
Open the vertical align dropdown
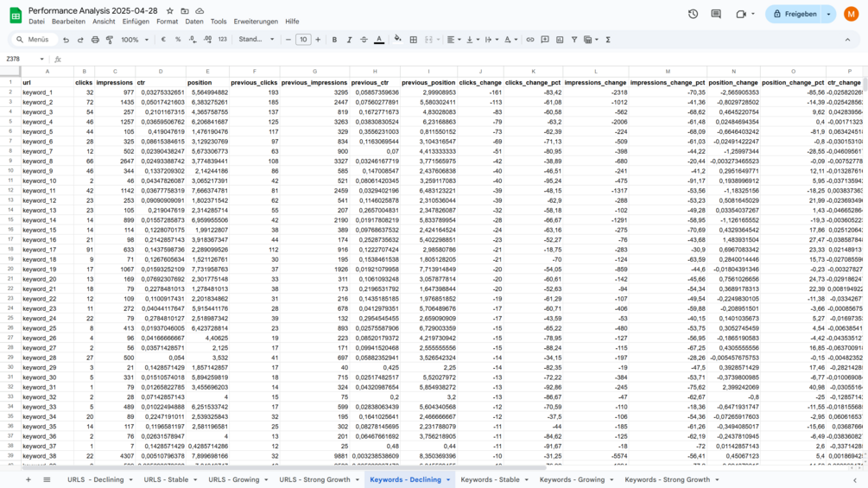pyautogui.click(x=472, y=40)
